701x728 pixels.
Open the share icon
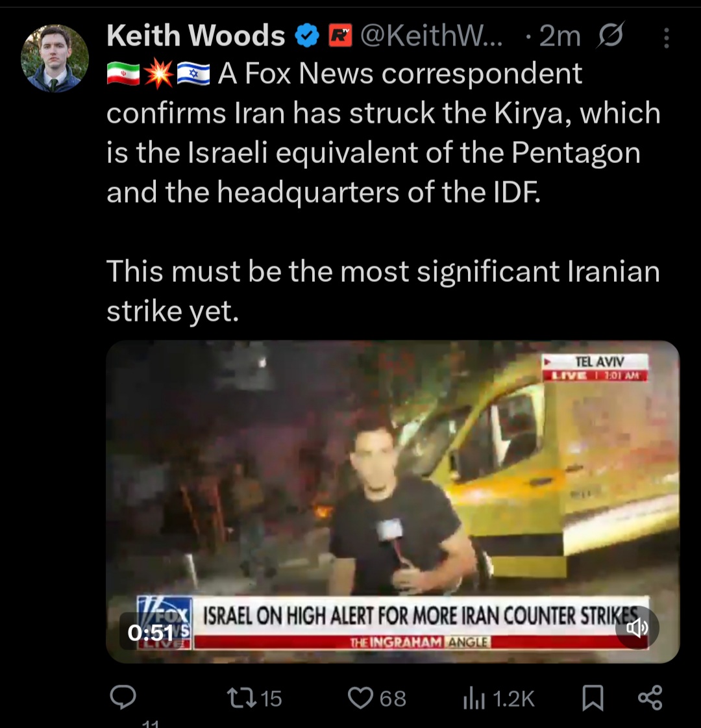coord(650,697)
